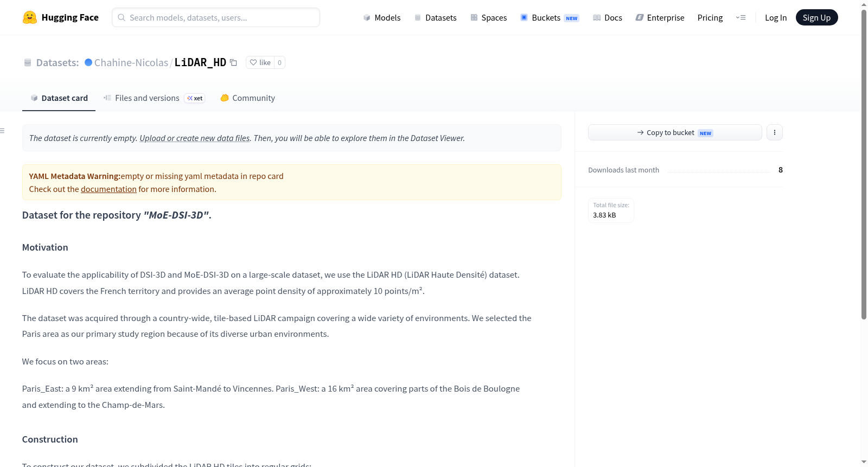Image resolution: width=868 pixels, height=467 pixels.
Task: Open Docs in the top navigation
Action: (608, 17)
